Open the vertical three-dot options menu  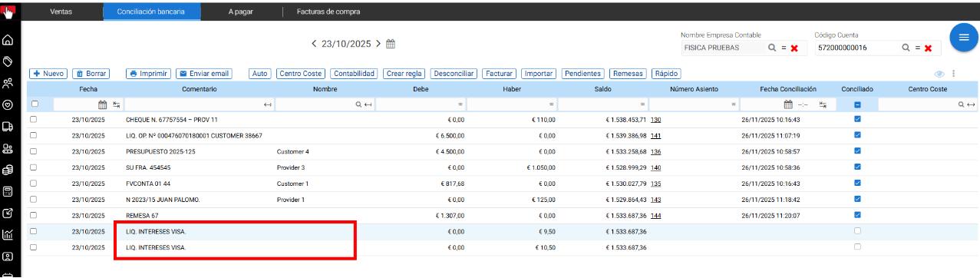953,74
